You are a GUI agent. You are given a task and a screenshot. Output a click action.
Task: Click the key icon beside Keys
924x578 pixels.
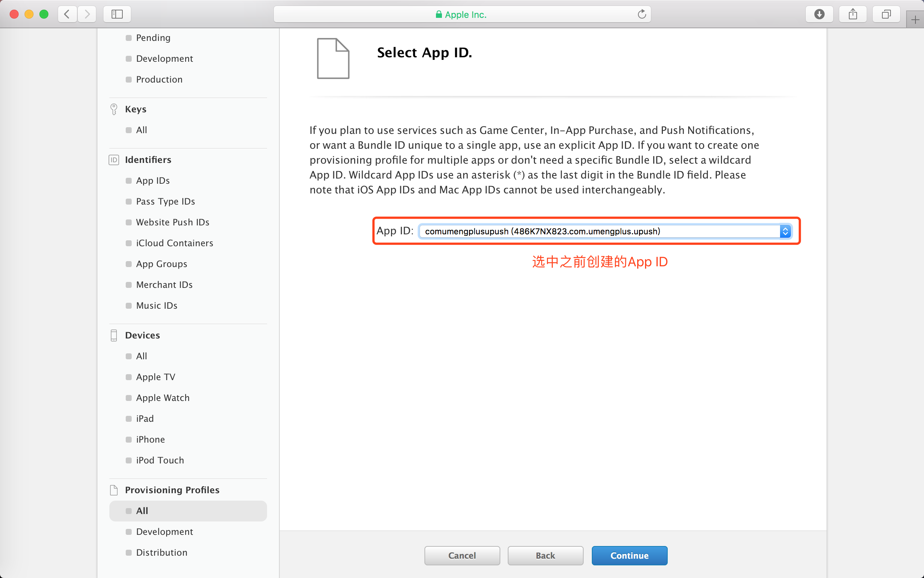coord(113,109)
